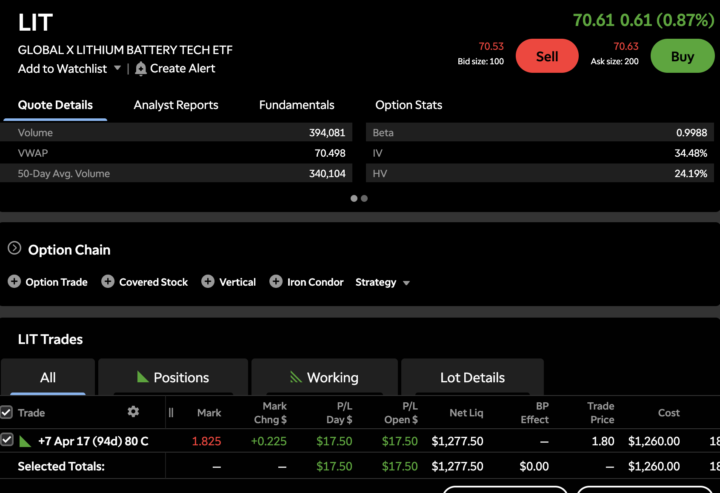The height and width of the screenshot is (493, 720).
Task: Go to second page dot of quote details
Action: pos(364,198)
